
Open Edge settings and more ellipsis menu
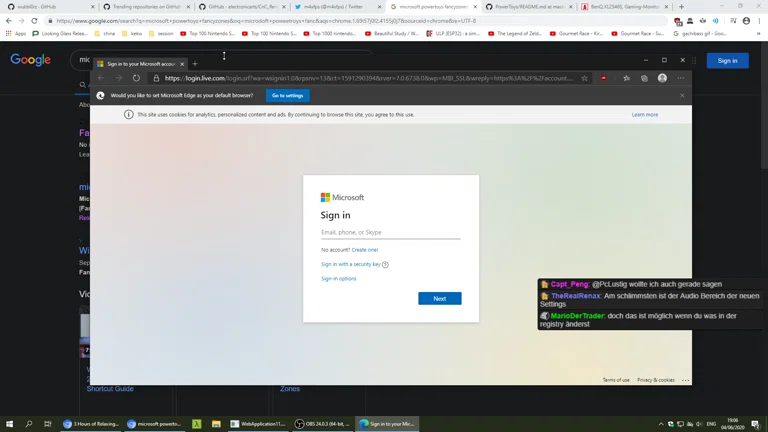(681, 78)
